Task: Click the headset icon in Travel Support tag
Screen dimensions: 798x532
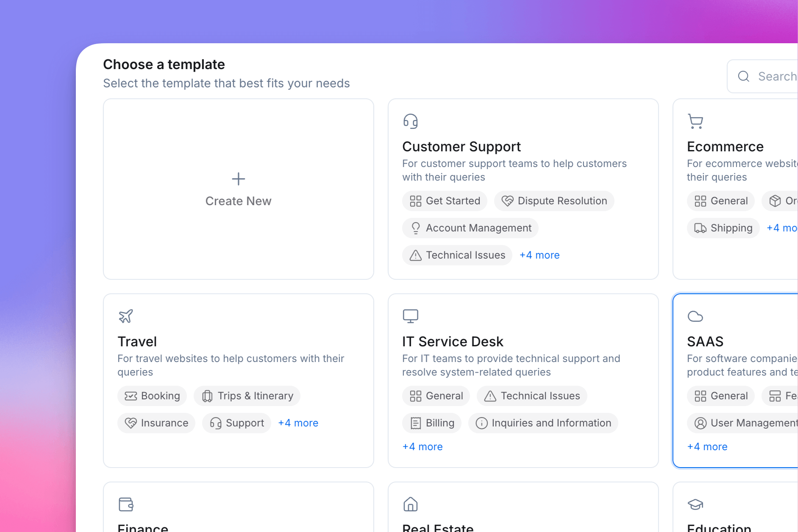Action: [x=216, y=423]
